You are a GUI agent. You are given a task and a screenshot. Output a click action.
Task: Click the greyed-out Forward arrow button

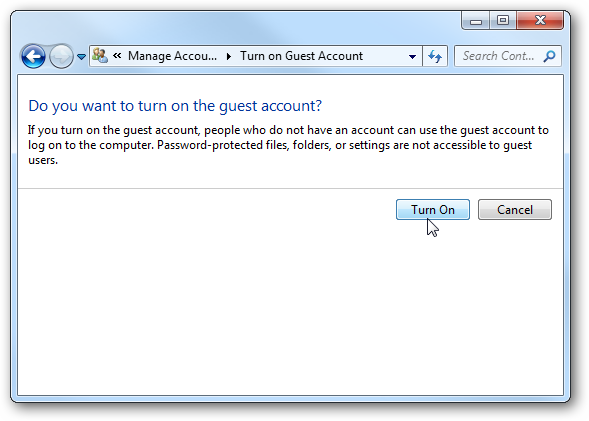click(61, 56)
